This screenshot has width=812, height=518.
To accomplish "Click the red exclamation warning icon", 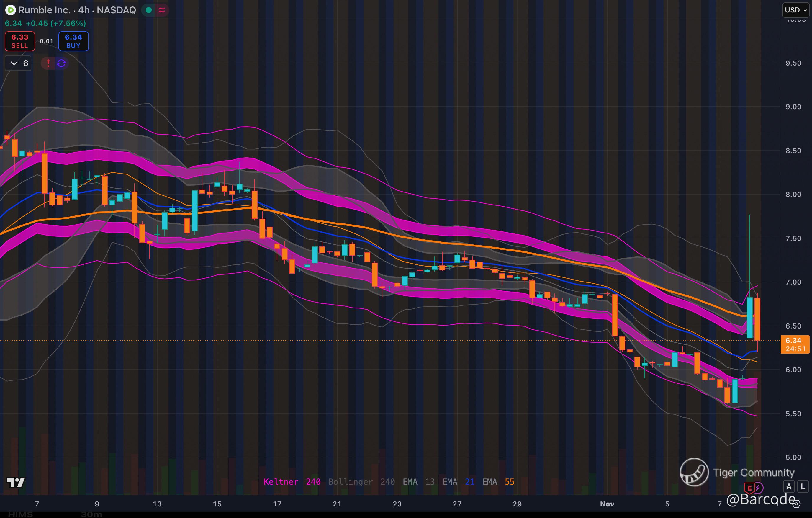I will 48,63.
